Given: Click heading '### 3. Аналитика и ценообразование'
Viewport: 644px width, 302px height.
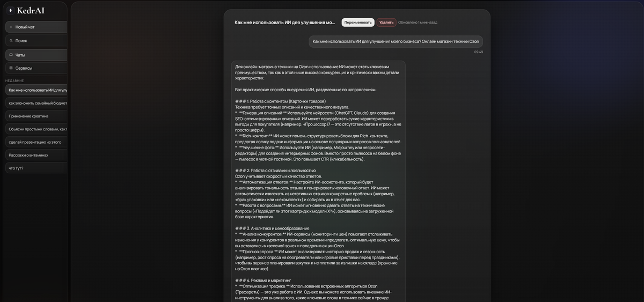Looking at the screenshot, I should click(272, 229).
